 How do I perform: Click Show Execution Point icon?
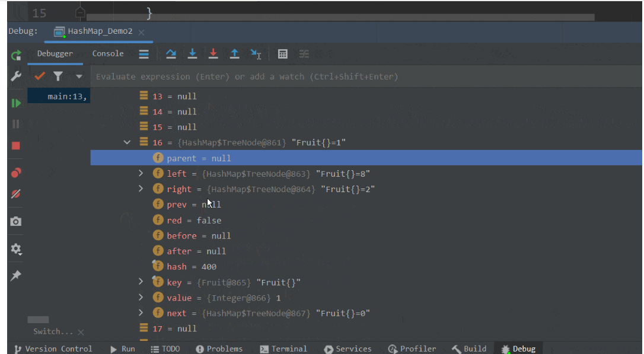coord(144,54)
